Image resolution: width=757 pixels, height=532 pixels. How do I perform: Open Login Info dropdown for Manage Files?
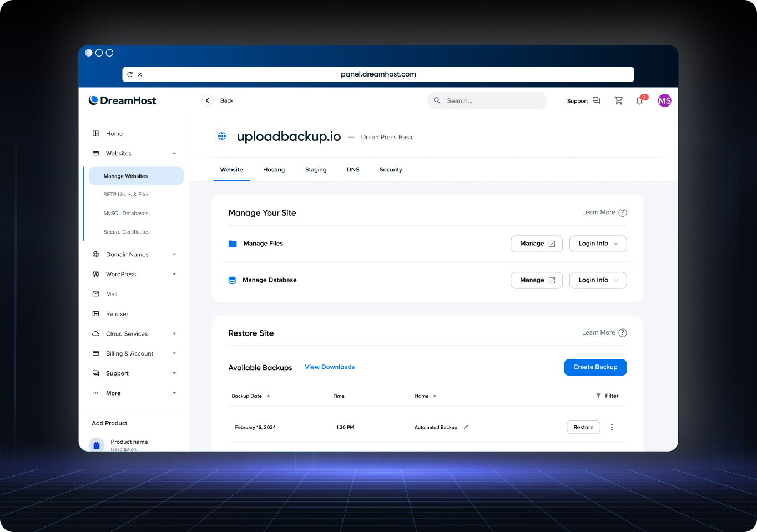(598, 244)
